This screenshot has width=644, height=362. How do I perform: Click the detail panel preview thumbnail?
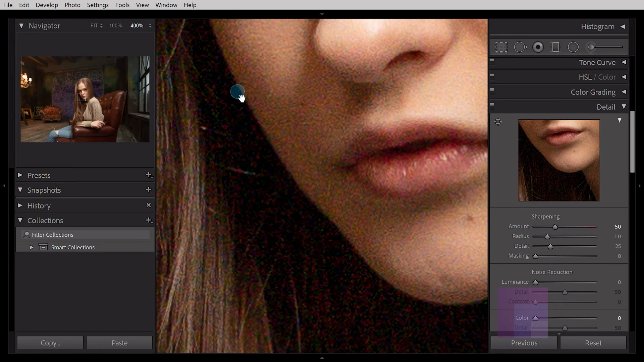pyautogui.click(x=558, y=161)
